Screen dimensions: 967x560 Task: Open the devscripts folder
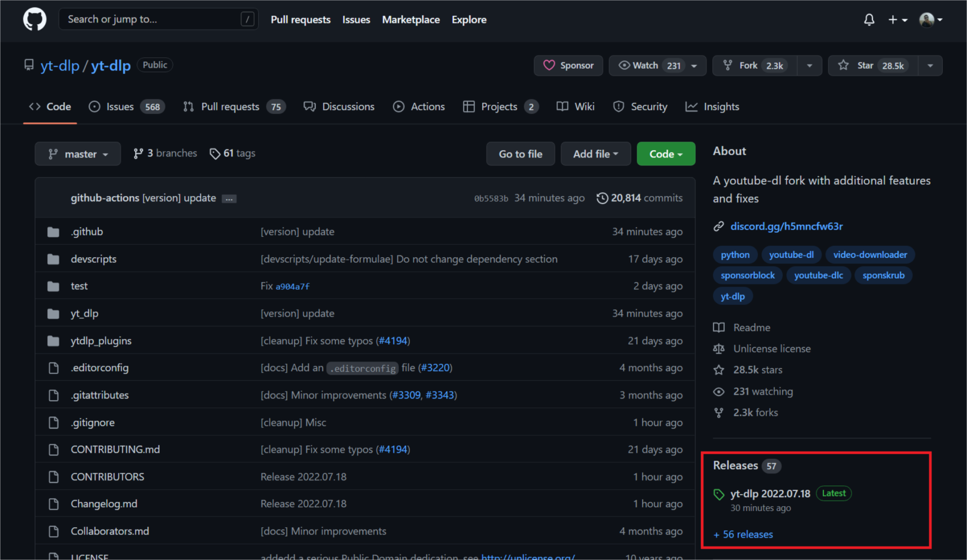[x=94, y=259]
